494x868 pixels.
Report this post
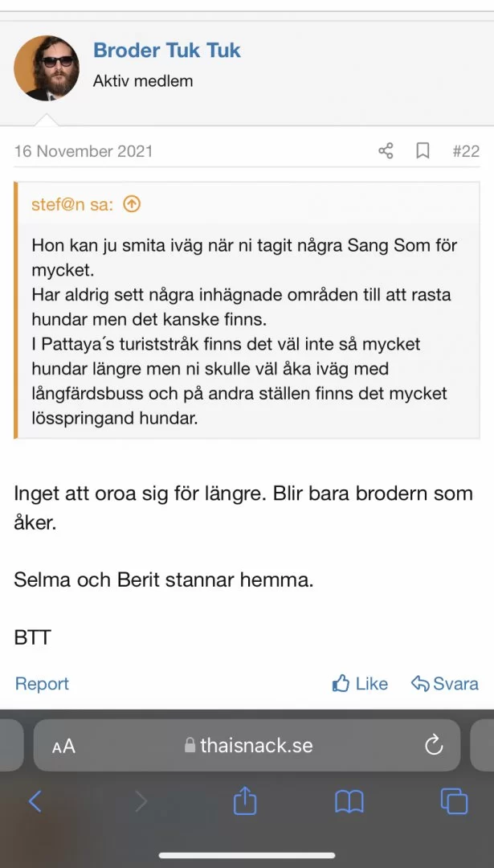tap(42, 684)
